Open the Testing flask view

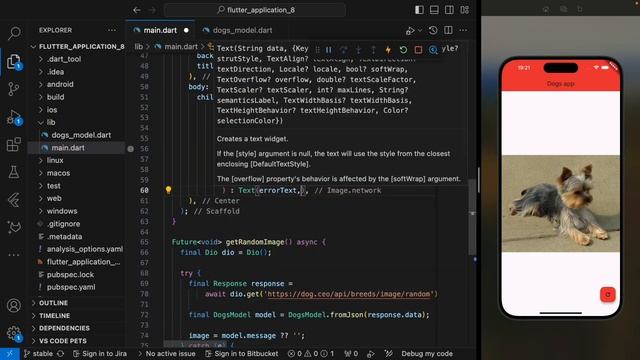tap(14, 172)
